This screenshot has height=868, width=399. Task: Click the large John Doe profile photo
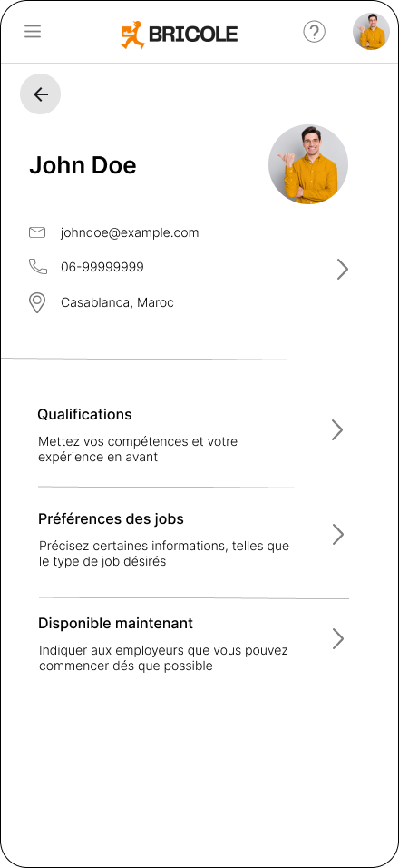point(308,164)
